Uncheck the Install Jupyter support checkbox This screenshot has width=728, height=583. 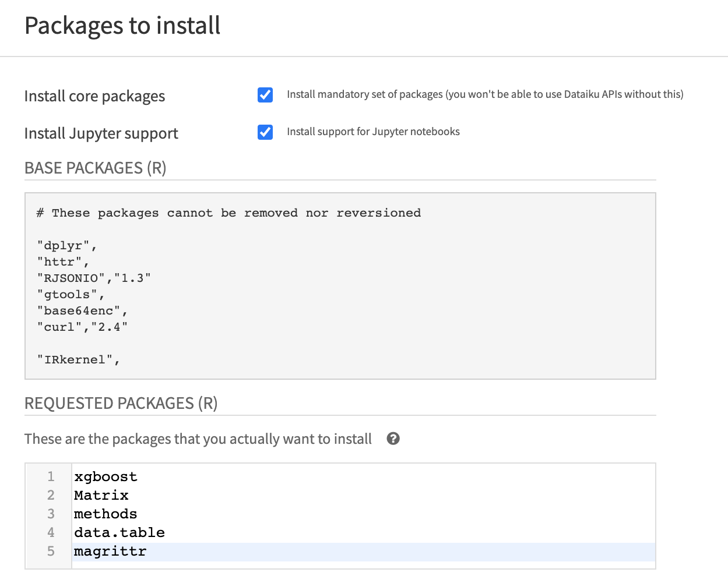[265, 132]
